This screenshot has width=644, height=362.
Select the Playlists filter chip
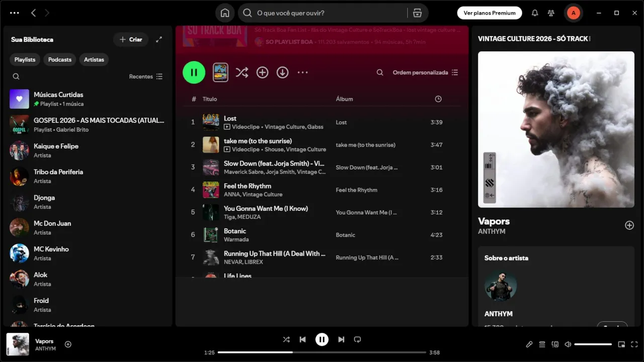click(25, 59)
